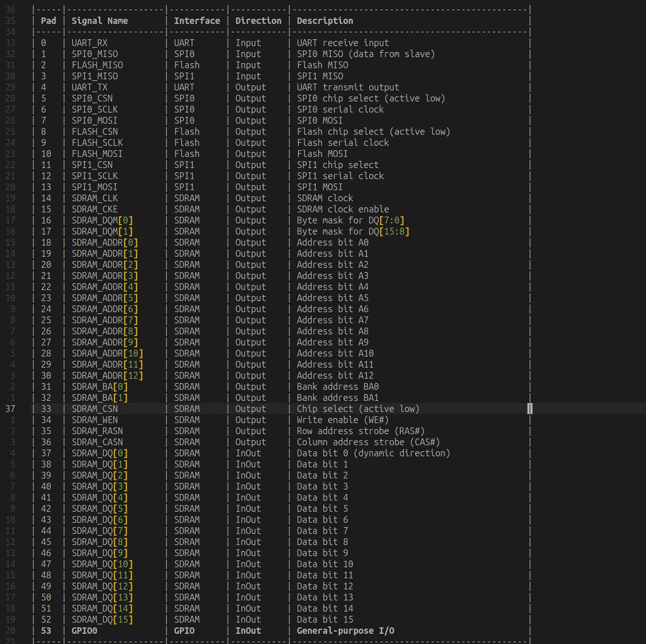The image size is (646, 644).
Task: Click SDRAM_DQM[1] signal name
Action: tap(102, 231)
